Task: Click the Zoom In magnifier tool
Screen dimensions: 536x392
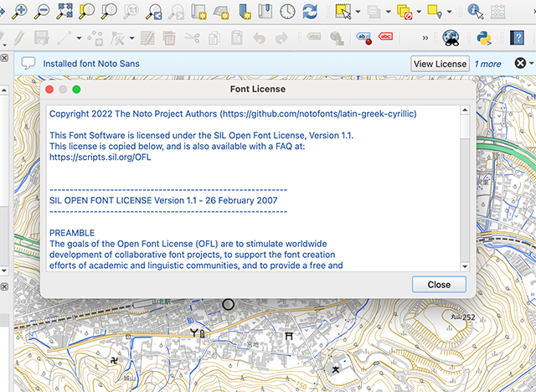Action: pyautogui.click(x=19, y=12)
